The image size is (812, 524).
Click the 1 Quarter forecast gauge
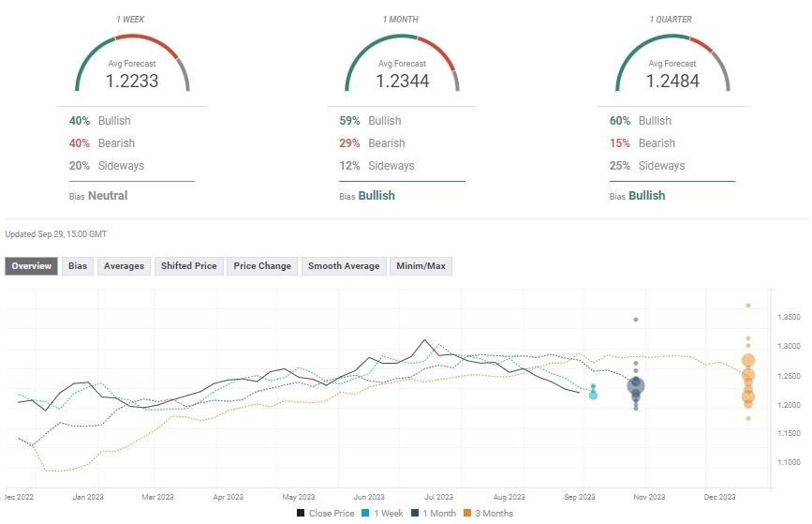pyautogui.click(x=672, y=66)
